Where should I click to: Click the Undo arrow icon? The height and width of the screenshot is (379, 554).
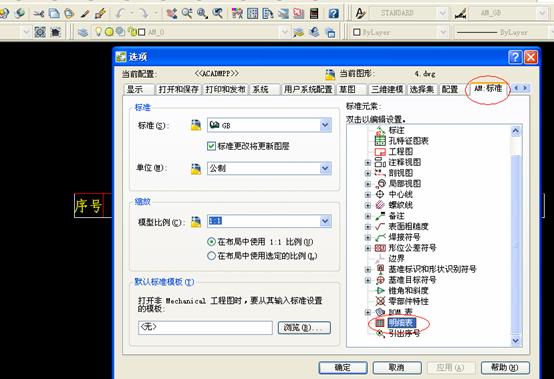click(120, 14)
